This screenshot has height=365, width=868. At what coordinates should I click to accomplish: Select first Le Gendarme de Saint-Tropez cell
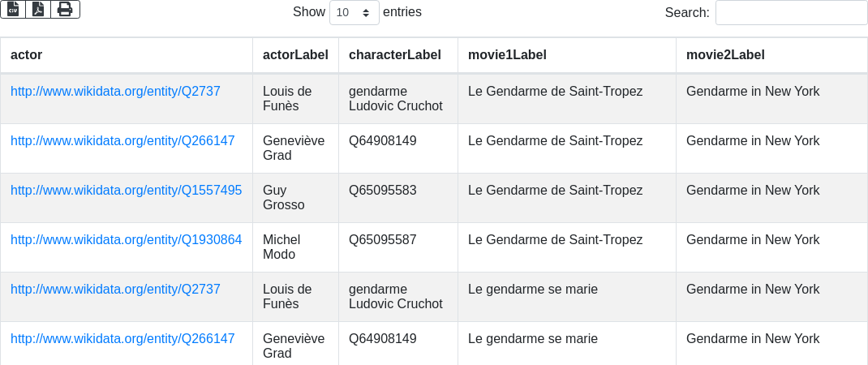click(x=567, y=99)
